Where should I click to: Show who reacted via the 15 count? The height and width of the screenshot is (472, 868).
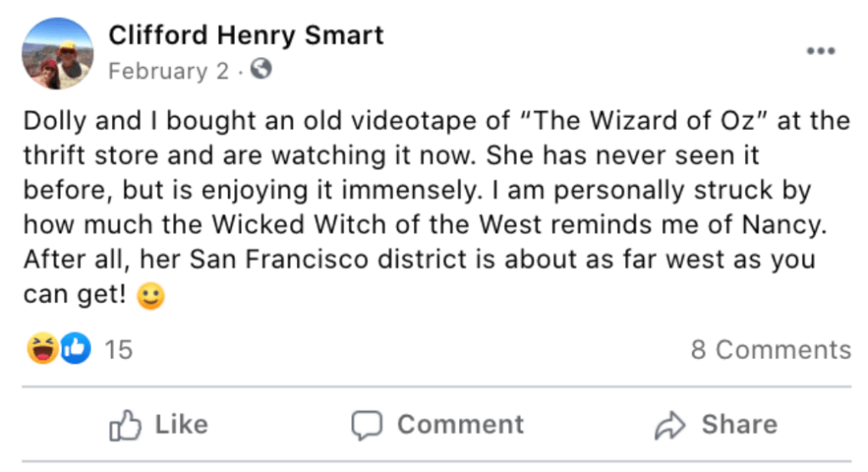pos(119,350)
